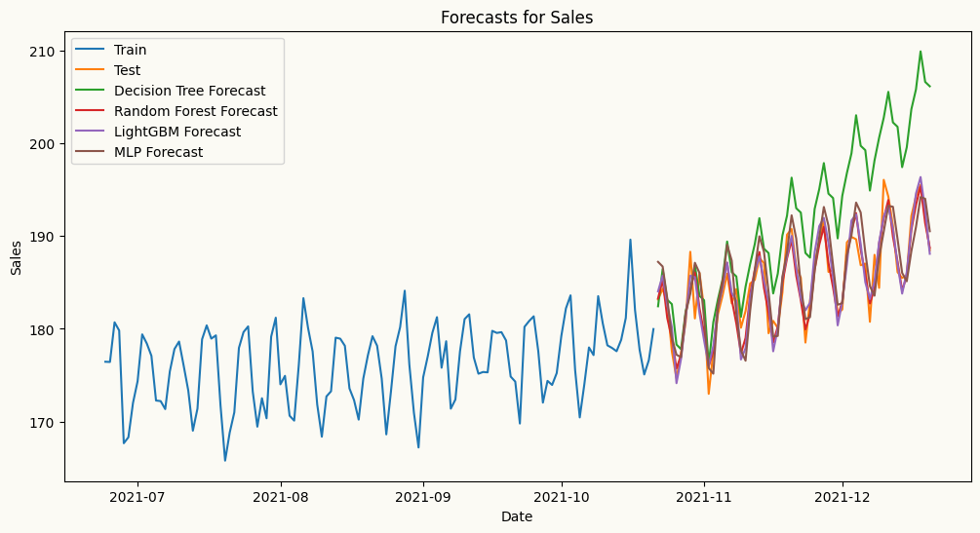Click the 'Date' x-axis label
Image resolution: width=980 pixels, height=533 pixels.
coord(517,514)
